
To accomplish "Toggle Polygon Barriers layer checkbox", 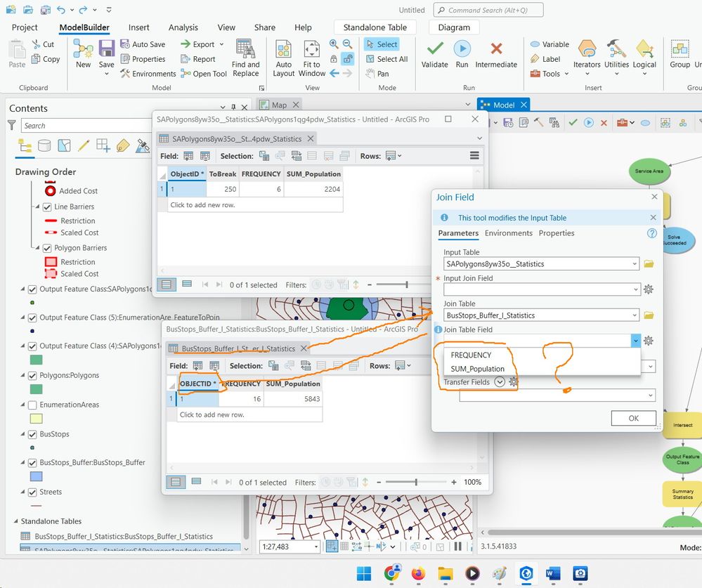I will point(47,248).
